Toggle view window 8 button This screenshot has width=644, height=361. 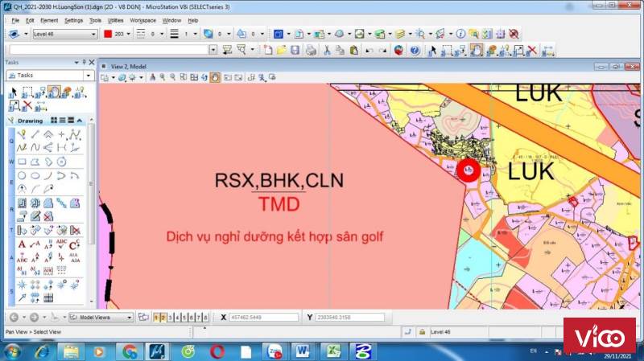(x=205, y=318)
